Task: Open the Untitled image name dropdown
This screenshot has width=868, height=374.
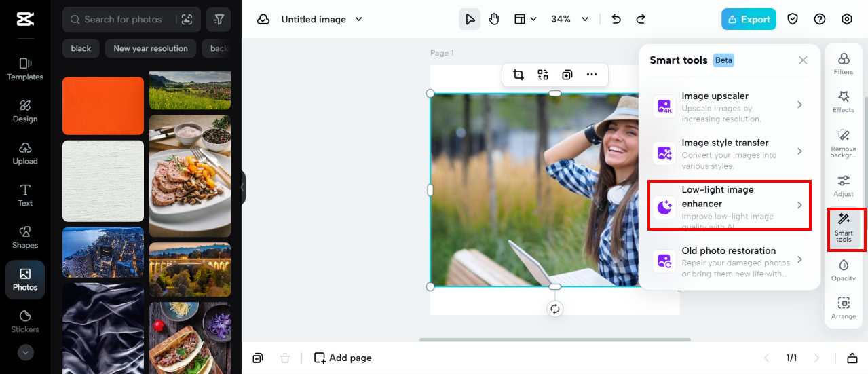Action: [322, 20]
